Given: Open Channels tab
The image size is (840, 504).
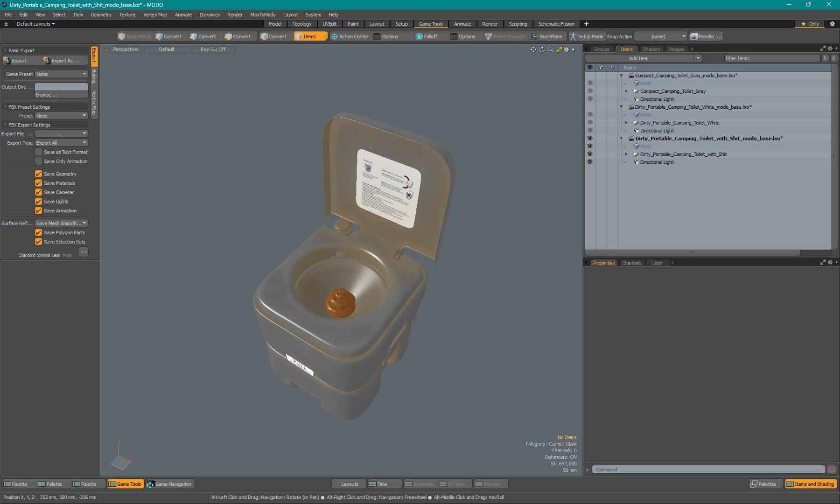Looking at the screenshot, I should 631,263.
